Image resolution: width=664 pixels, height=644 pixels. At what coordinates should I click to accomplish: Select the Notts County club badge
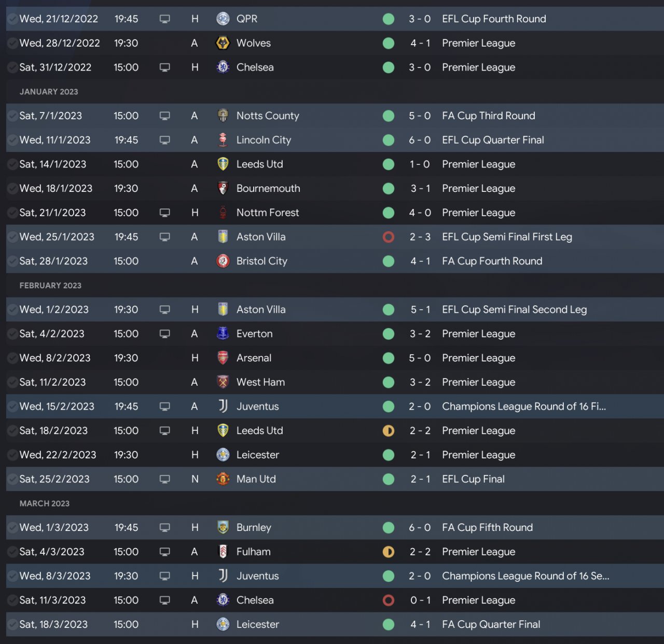(223, 116)
